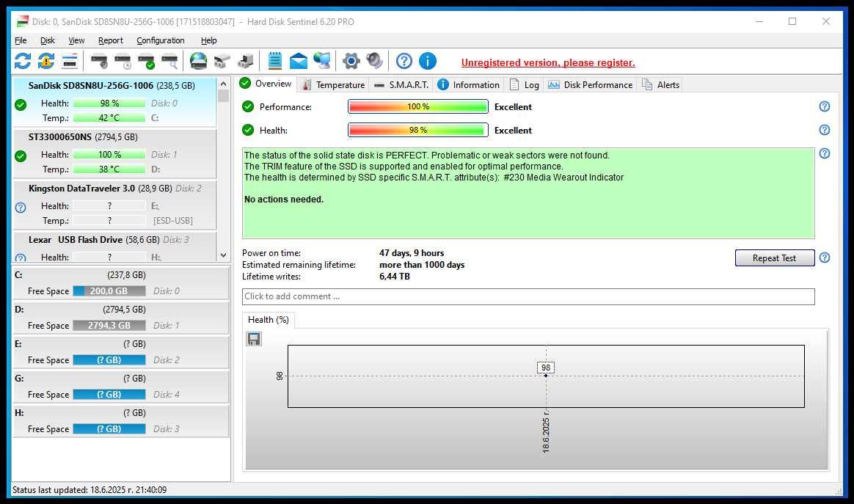The height and width of the screenshot is (504, 854).
Task: Click the disk-with-small-blocks icon left of the notepad icon
Action: 246,61
